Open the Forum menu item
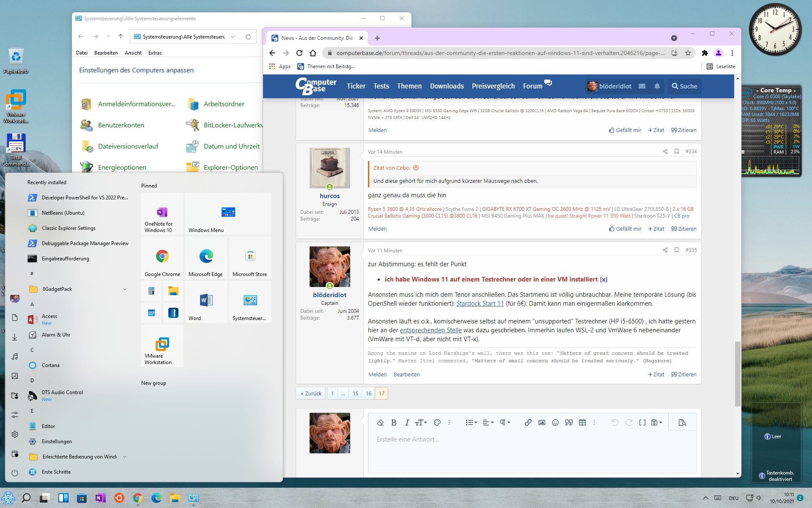812x508 pixels. pyautogui.click(x=532, y=86)
